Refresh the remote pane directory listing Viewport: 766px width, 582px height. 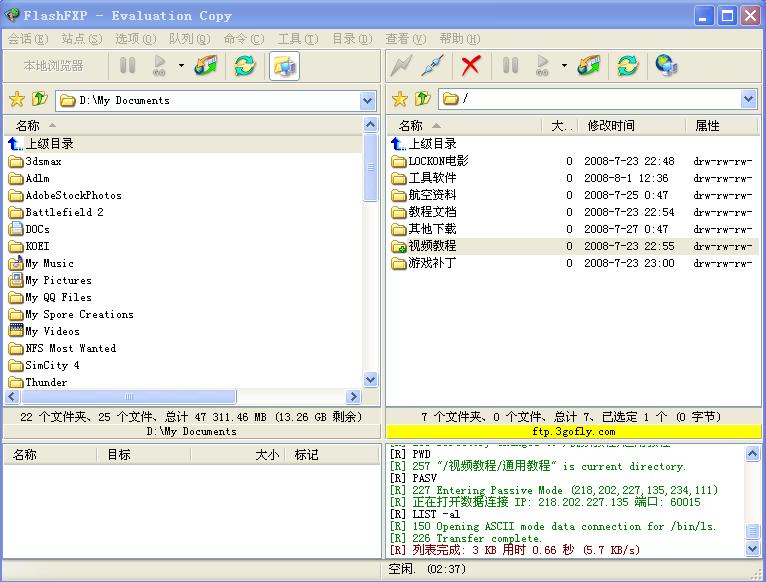point(628,65)
